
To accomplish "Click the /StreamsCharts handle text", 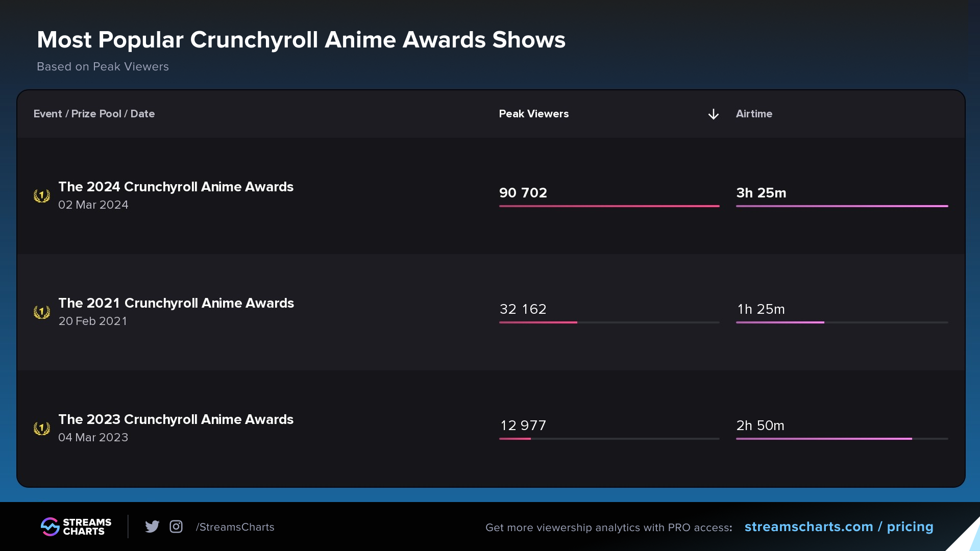I will click(235, 527).
